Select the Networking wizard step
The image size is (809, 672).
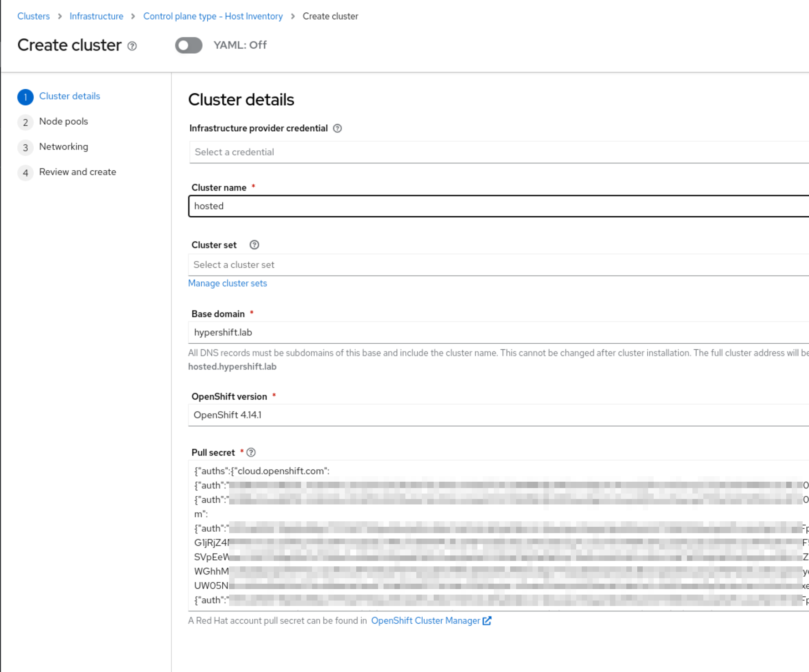coord(64,147)
